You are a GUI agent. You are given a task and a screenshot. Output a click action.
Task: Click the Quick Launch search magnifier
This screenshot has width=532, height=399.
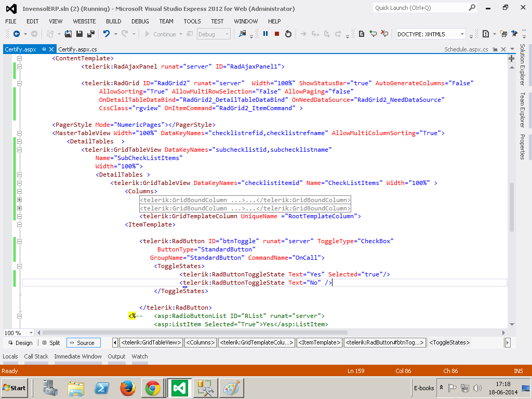point(472,7)
